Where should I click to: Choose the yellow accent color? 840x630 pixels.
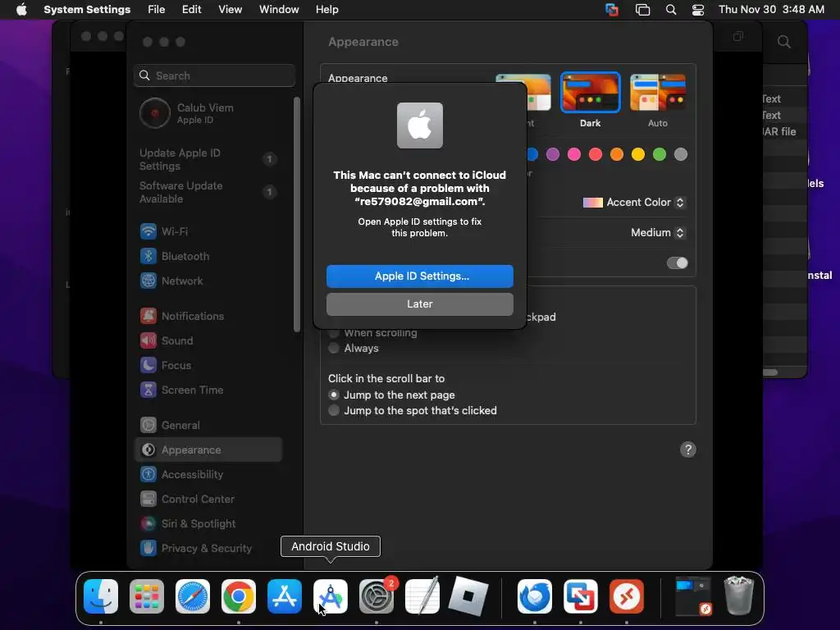(638, 154)
